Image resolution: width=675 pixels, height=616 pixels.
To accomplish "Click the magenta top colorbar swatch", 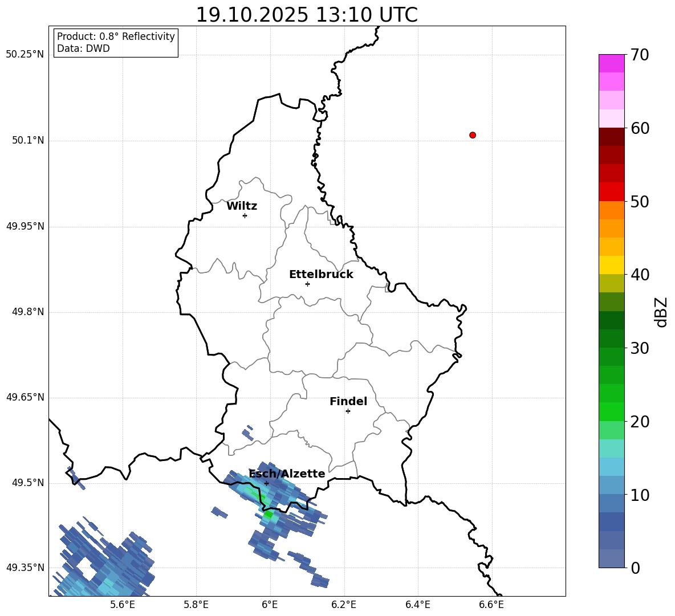I will point(611,63).
